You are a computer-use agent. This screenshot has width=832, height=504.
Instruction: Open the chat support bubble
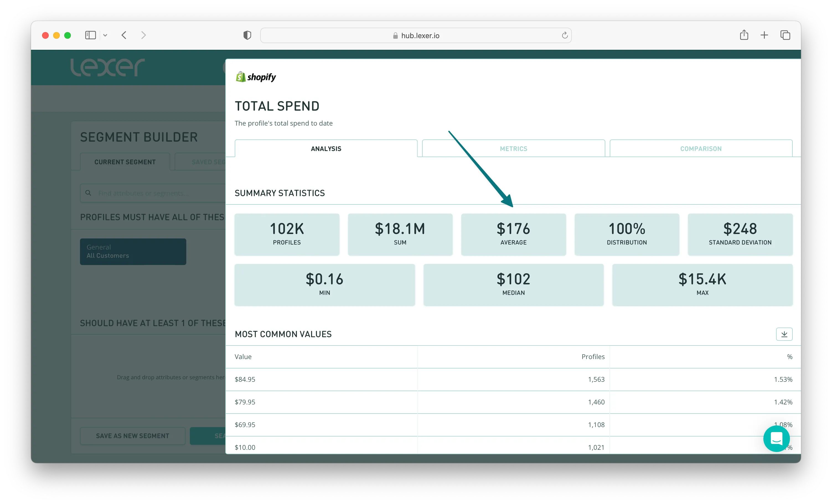[x=776, y=438]
